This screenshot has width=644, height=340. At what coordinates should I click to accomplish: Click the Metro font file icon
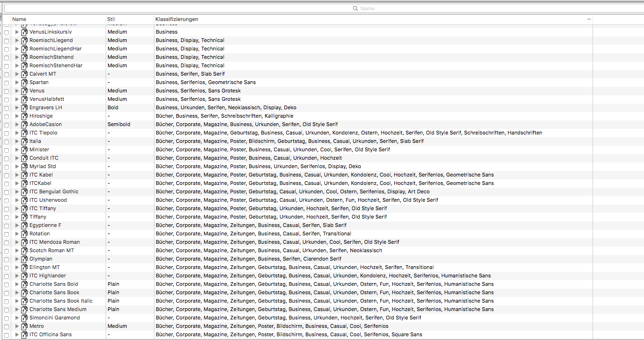[x=24, y=326]
